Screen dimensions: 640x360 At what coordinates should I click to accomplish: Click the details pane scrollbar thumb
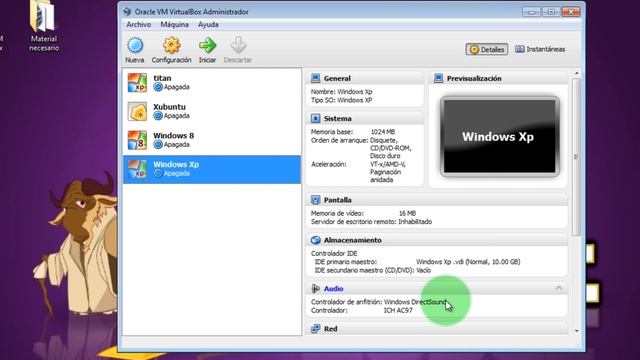point(576,157)
